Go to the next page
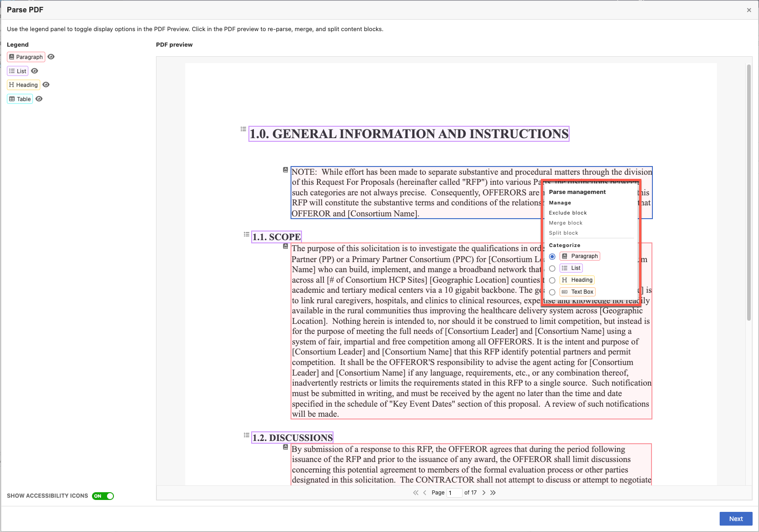Image resolution: width=759 pixels, height=532 pixels. pos(484,493)
